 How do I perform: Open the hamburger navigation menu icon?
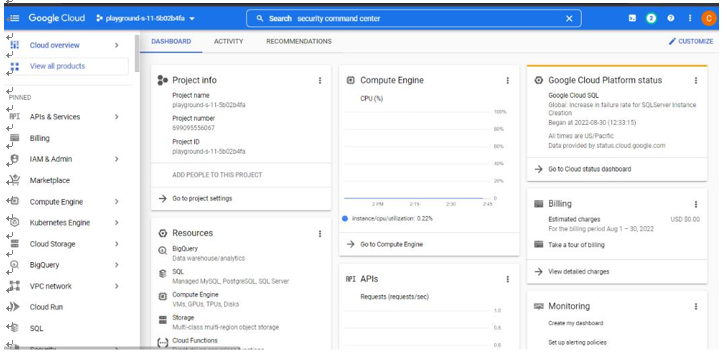tap(13, 19)
